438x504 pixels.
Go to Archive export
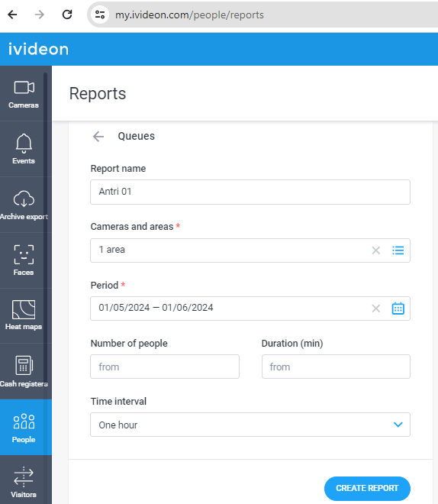(24, 205)
